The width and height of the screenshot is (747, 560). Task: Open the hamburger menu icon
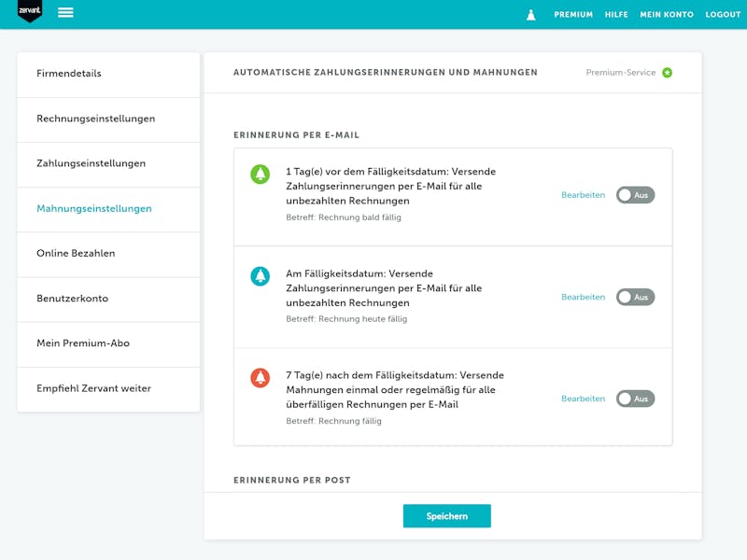(65, 12)
